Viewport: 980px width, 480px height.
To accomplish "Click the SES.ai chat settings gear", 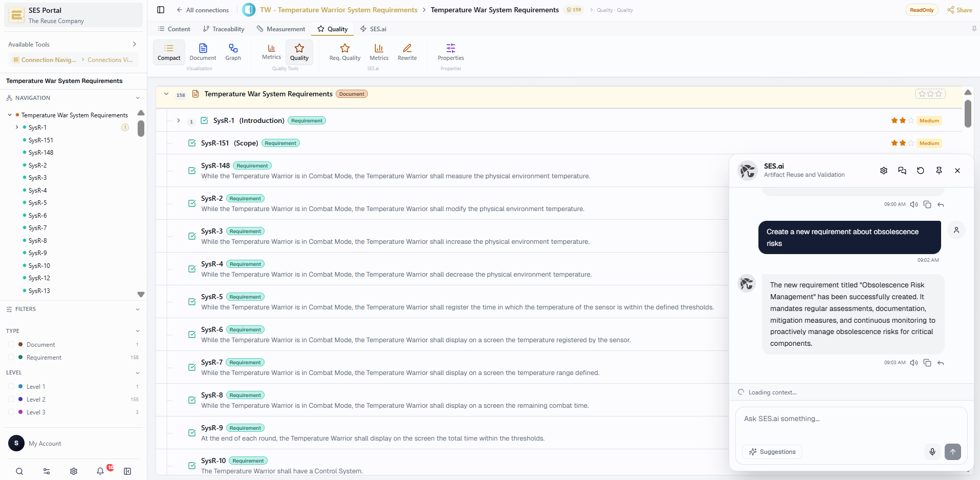I will [x=884, y=171].
